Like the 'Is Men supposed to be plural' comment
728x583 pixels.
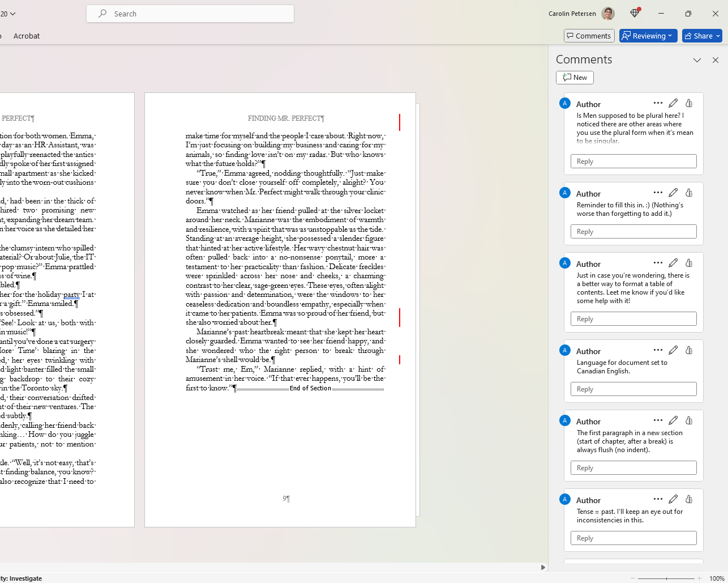(689, 103)
